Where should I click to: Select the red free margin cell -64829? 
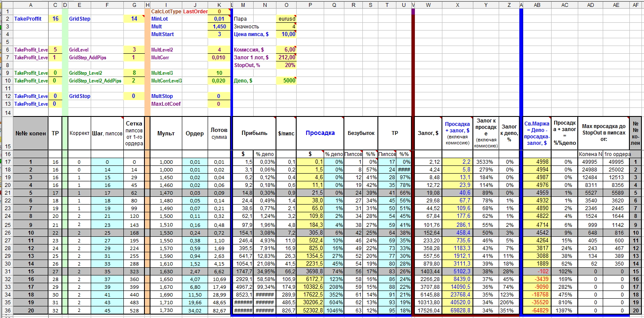(x=537, y=310)
